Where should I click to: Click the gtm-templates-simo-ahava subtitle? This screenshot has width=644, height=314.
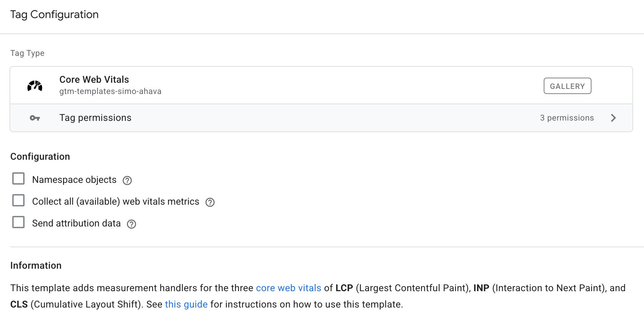point(110,91)
